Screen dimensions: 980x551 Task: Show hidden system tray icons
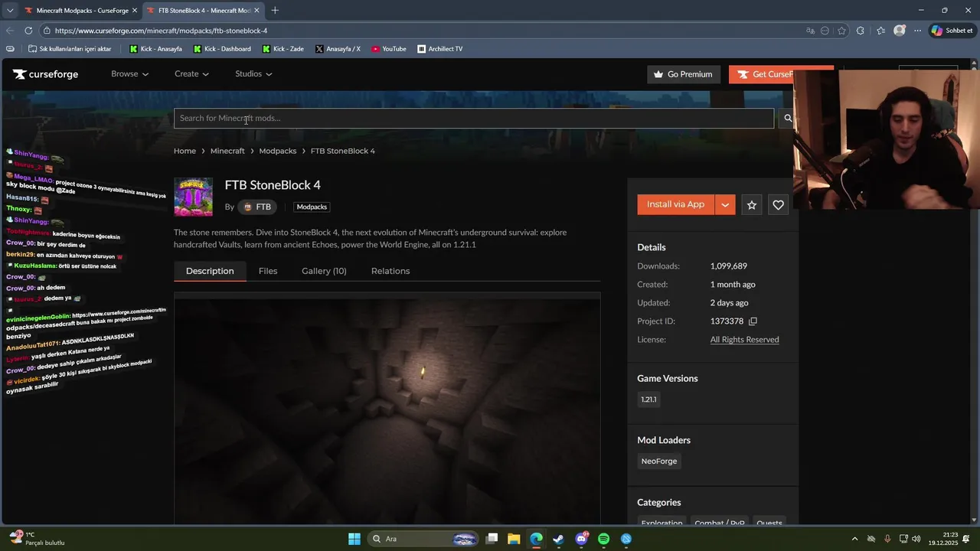coord(854,539)
